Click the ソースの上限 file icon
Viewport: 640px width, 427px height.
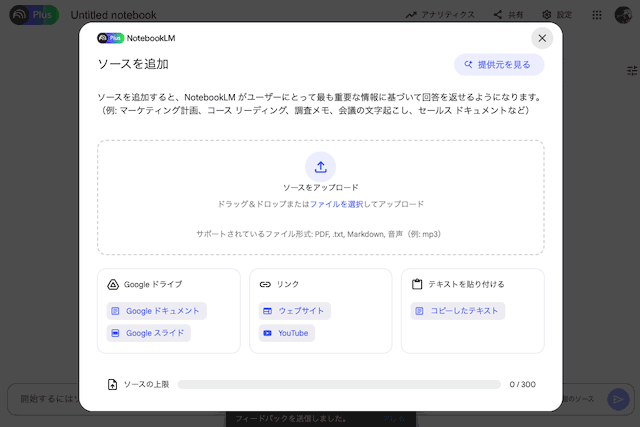coord(113,384)
